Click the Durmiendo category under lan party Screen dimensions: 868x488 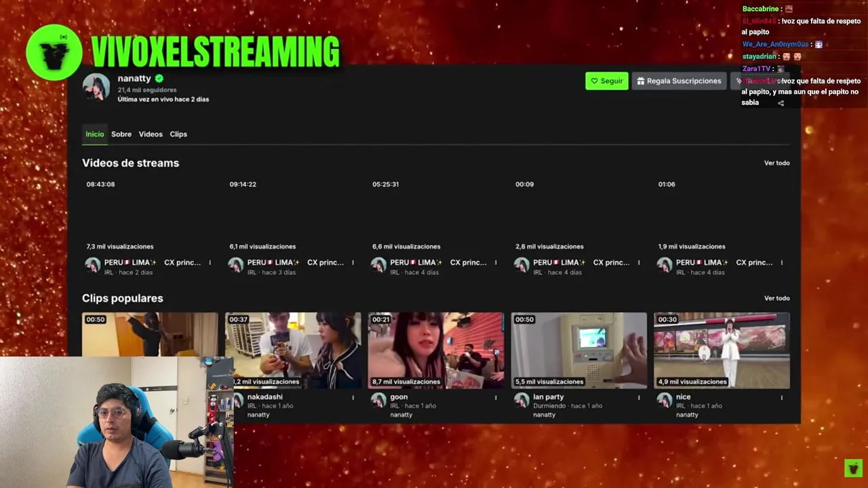pyautogui.click(x=550, y=406)
